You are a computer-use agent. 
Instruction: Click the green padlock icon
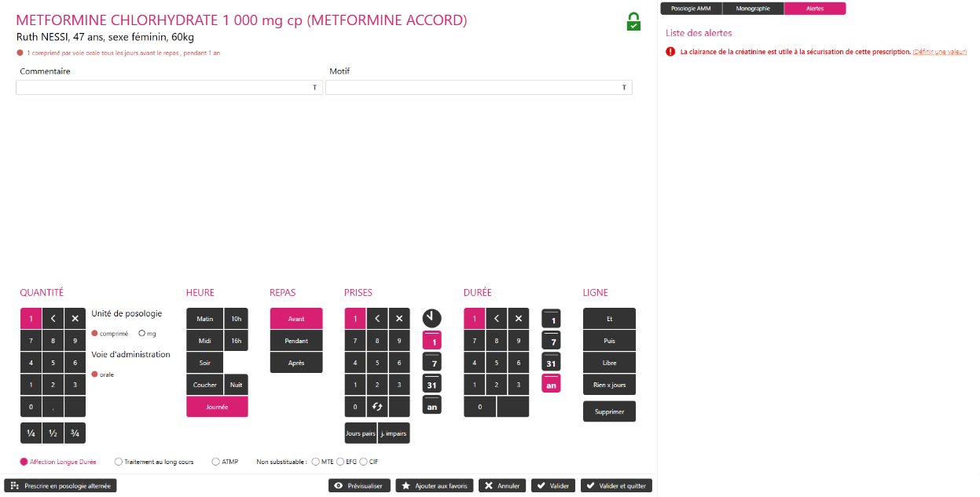click(633, 22)
